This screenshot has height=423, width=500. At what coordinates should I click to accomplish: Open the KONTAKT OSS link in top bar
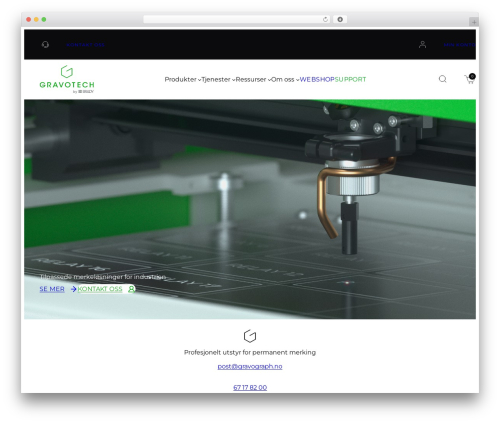pos(85,45)
